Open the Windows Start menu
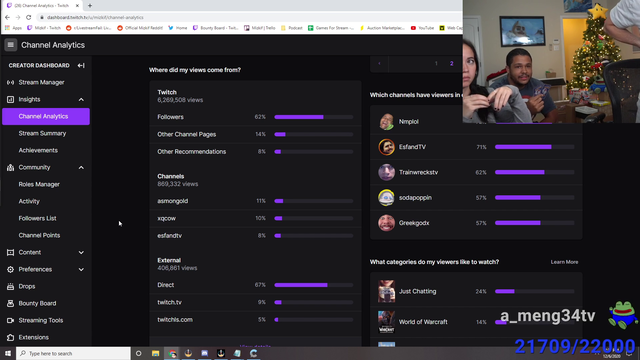Viewport: 640px width, 360px height. [x=8, y=353]
